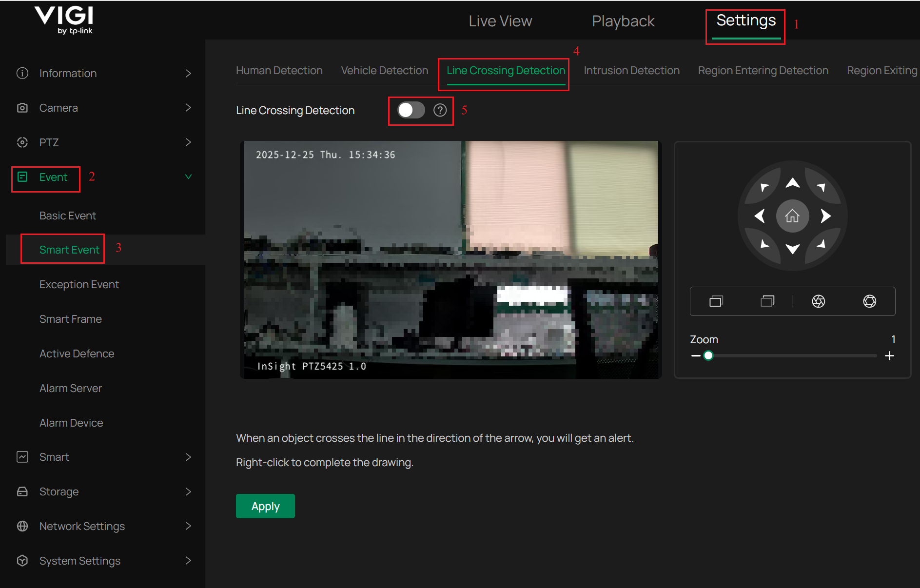Click the System Settings icon in sidebar
Image resolution: width=920 pixels, height=588 pixels.
[x=22, y=560]
